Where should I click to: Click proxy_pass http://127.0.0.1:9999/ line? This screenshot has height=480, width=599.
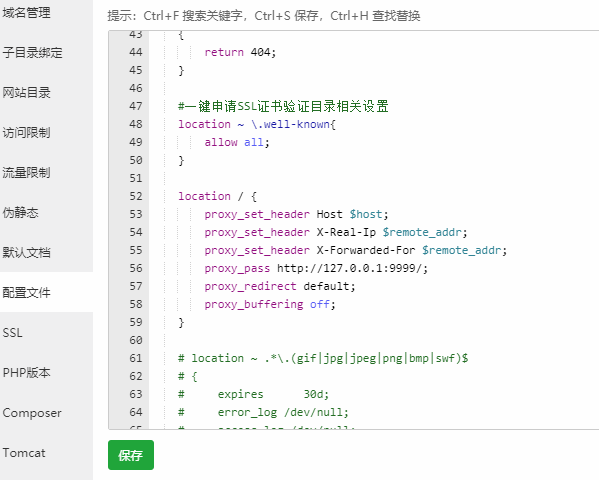[x=316, y=268]
